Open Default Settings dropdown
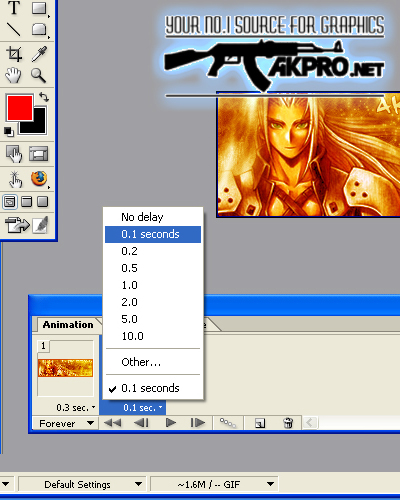The width and height of the screenshot is (400, 500). tap(82, 484)
